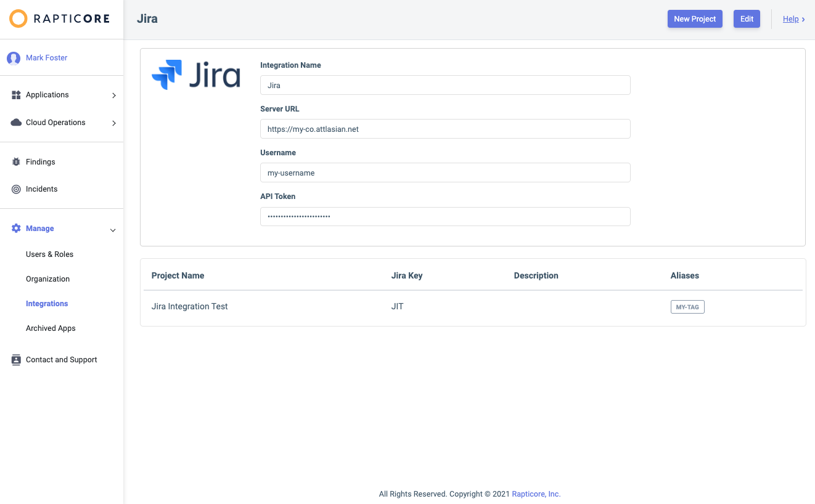The image size is (815, 504).
Task: Click the Jira page title heading
Action: point(147,18)
